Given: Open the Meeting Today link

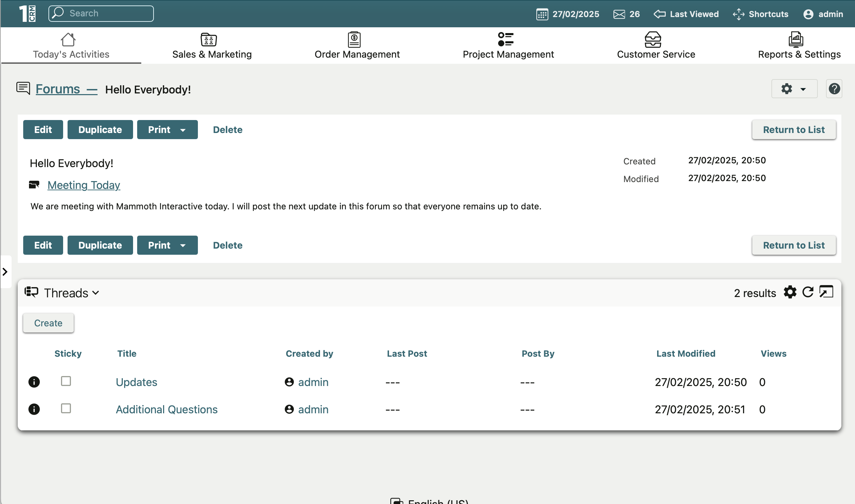Looking at the screenshot, I should click(x=84, y=185).
